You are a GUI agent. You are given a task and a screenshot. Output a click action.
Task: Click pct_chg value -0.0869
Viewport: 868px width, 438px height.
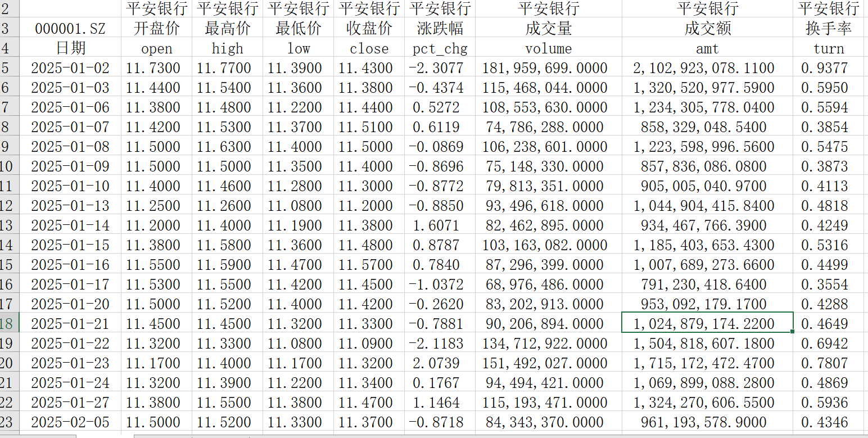pos(440,147)
